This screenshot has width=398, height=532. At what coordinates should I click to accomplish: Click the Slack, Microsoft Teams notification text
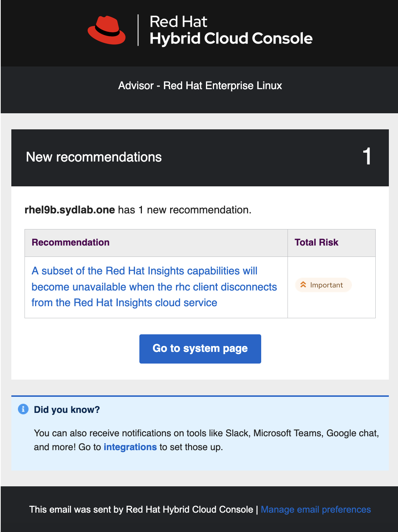coord(206,433)
